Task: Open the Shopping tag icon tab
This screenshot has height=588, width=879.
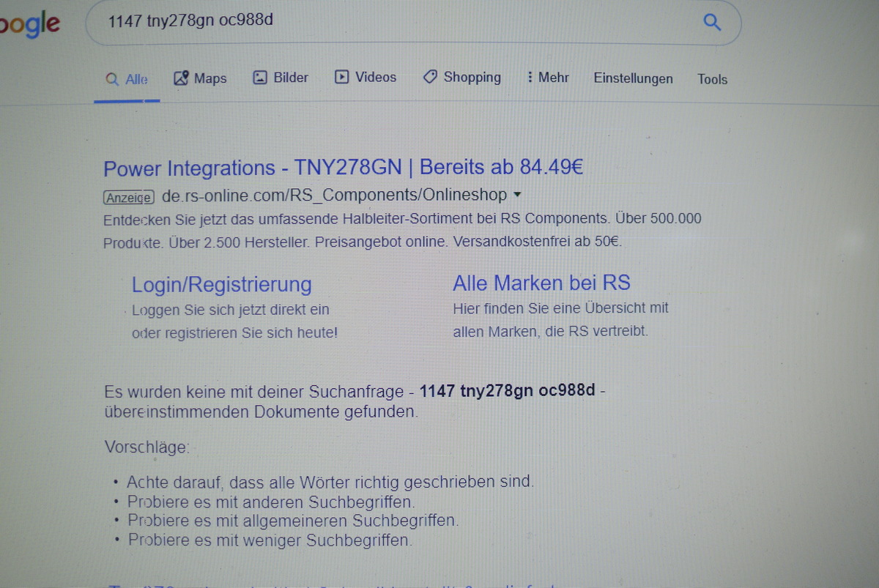Action: pyautogui.click(x=431, y=77)
